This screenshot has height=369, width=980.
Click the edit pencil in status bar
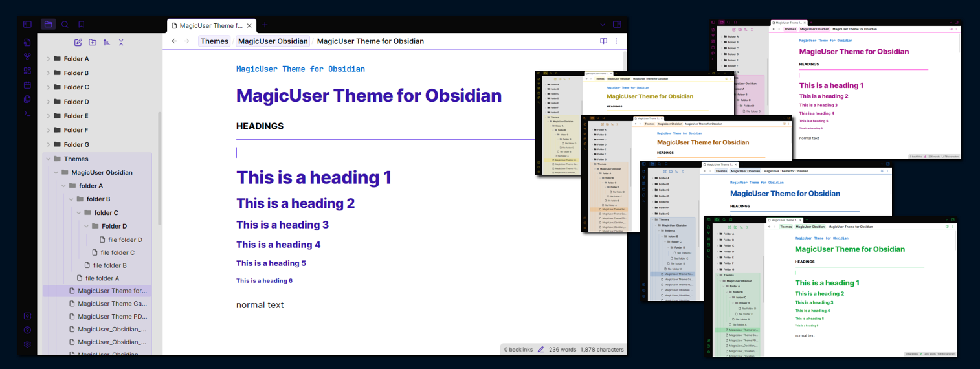point(540,350)
